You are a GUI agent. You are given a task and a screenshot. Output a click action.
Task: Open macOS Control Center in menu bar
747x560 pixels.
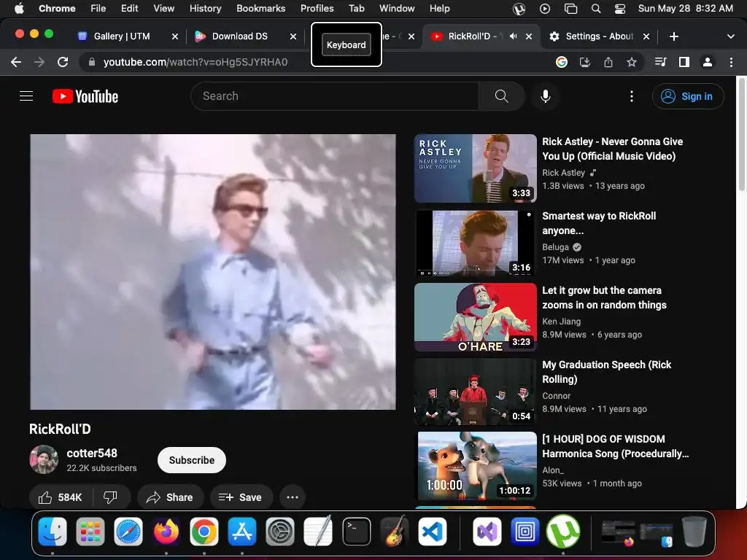pos(620,9)
